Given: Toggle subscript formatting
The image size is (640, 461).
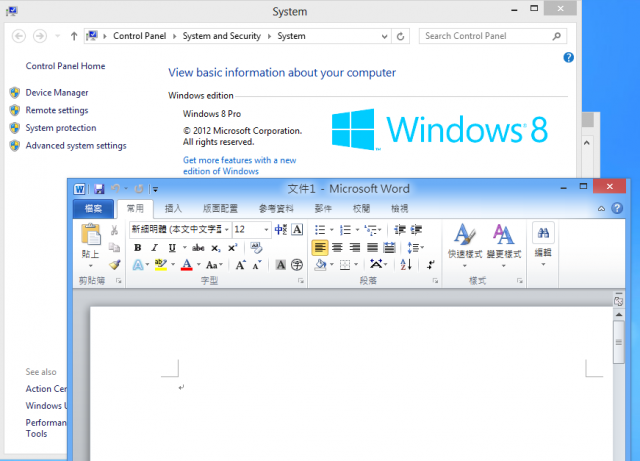Looking at the screenshot, I should [216, 248].
